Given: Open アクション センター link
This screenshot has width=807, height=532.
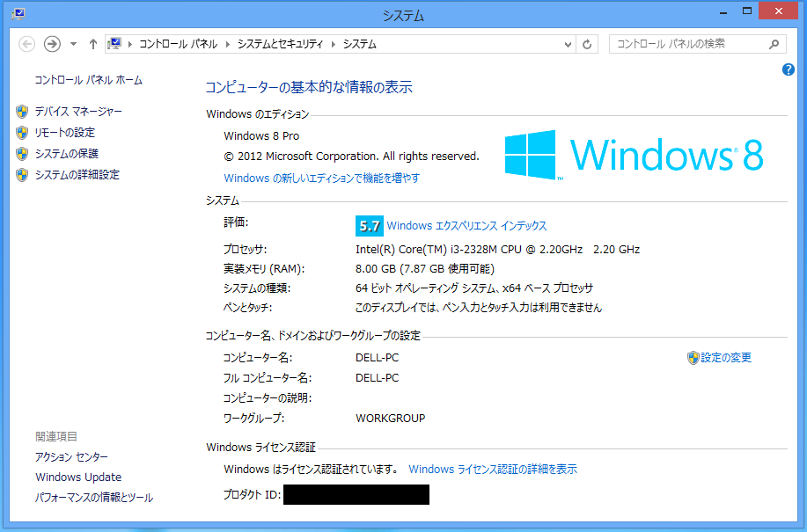Looking at the screenshot, I should coord(71,457).
